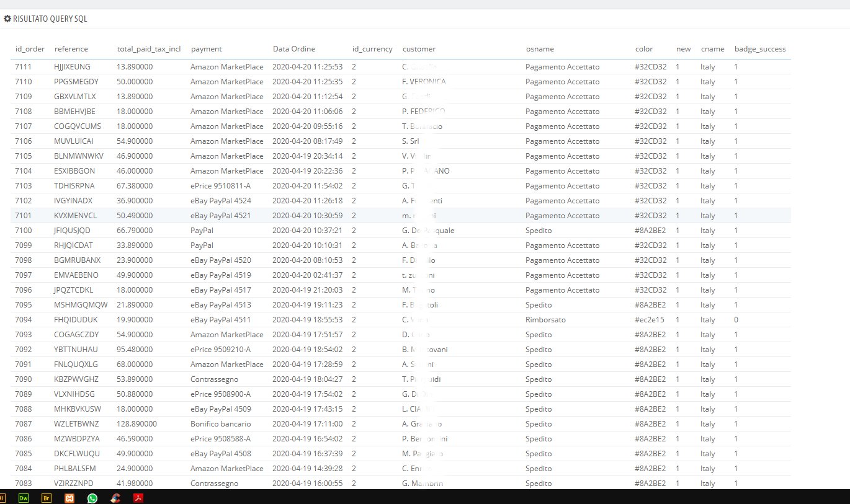Click the customer column header
Screen dimensions: 850x504
[x=419, y=49]
